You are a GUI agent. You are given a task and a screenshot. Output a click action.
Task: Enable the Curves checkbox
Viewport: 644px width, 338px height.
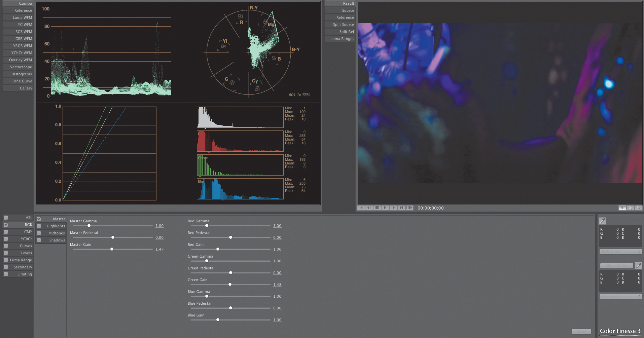6,246
